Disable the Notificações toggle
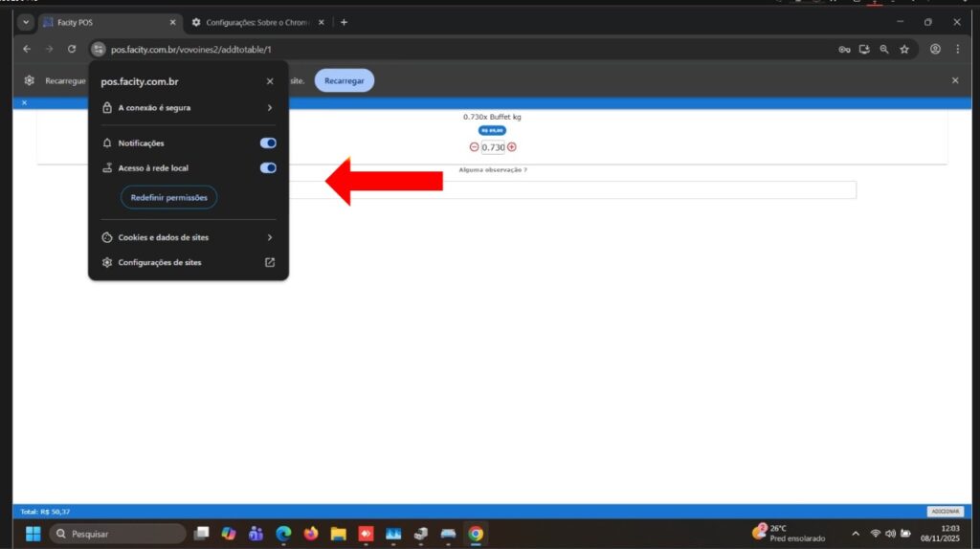Screen dimensions: 980x549 click(268, 143)
